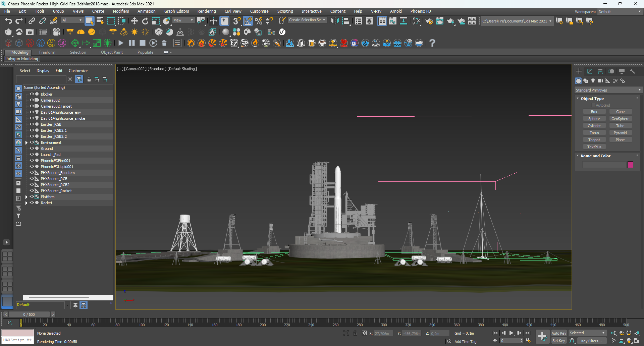
Task: Toggle visibility of Launch_Pad object
Action: (x=32, y=155)
